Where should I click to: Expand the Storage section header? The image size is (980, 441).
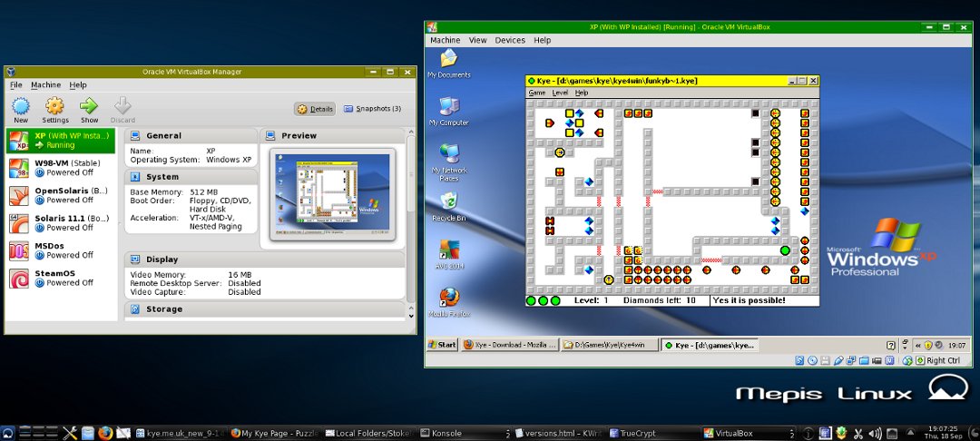click(x=164, y=309)
